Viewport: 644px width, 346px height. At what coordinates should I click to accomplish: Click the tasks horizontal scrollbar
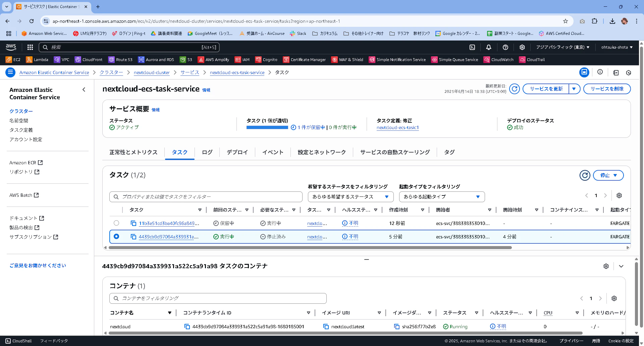tap(310, 248)
